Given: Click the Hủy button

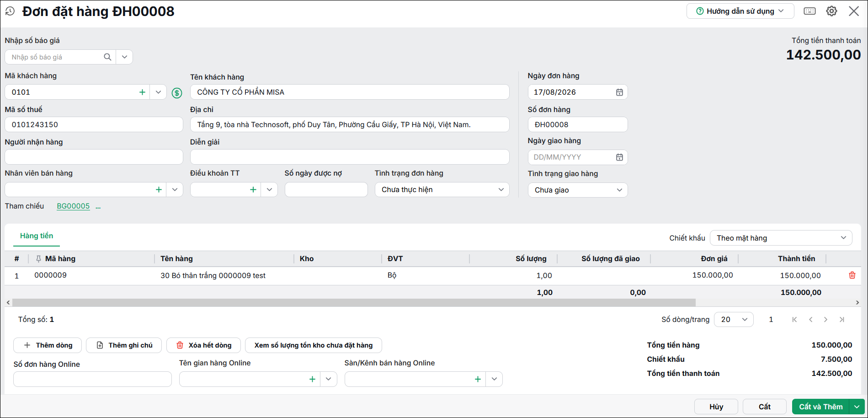Looking at the screenshot, I should point(716,407).
